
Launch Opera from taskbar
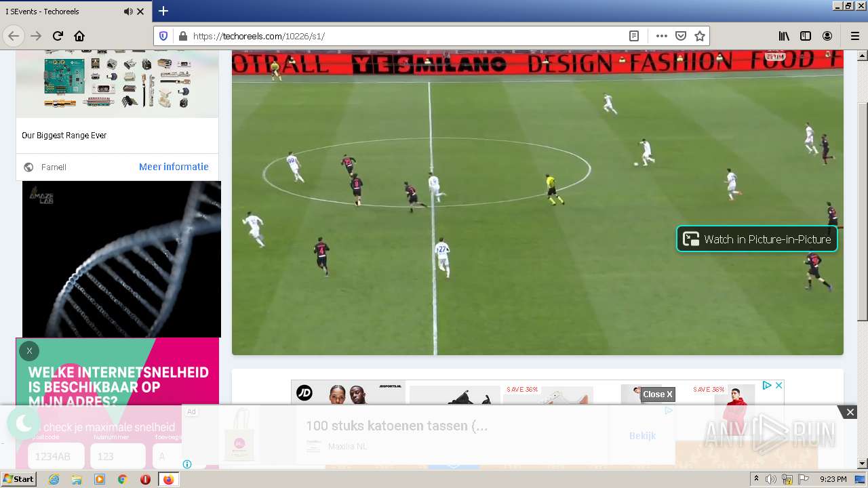click(x=145, y=479)
